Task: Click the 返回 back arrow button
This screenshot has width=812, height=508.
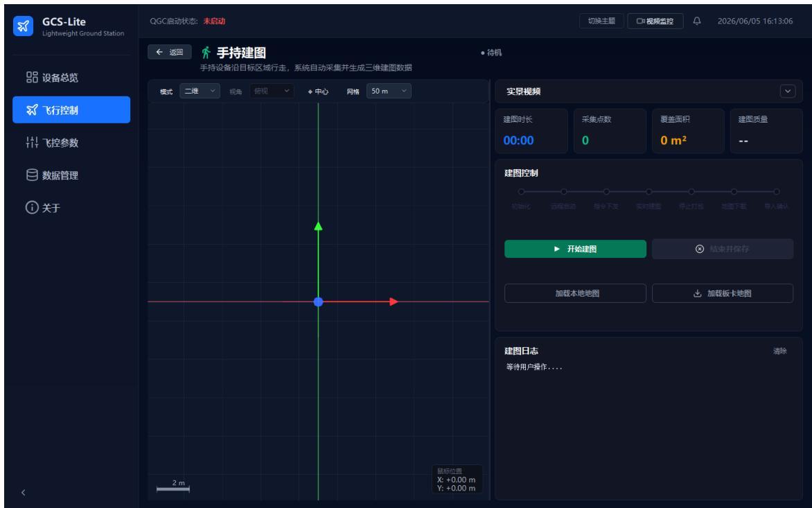Action: pos(169,52)
